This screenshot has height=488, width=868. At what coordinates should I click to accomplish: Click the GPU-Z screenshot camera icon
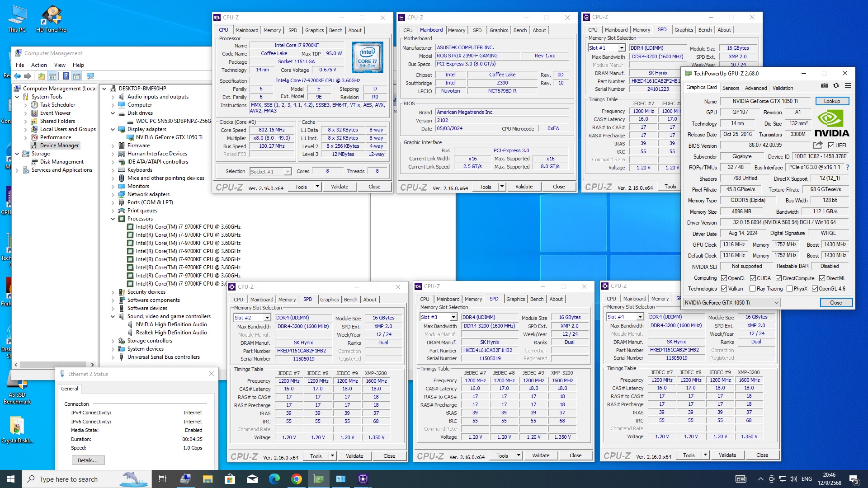[825, 85]
